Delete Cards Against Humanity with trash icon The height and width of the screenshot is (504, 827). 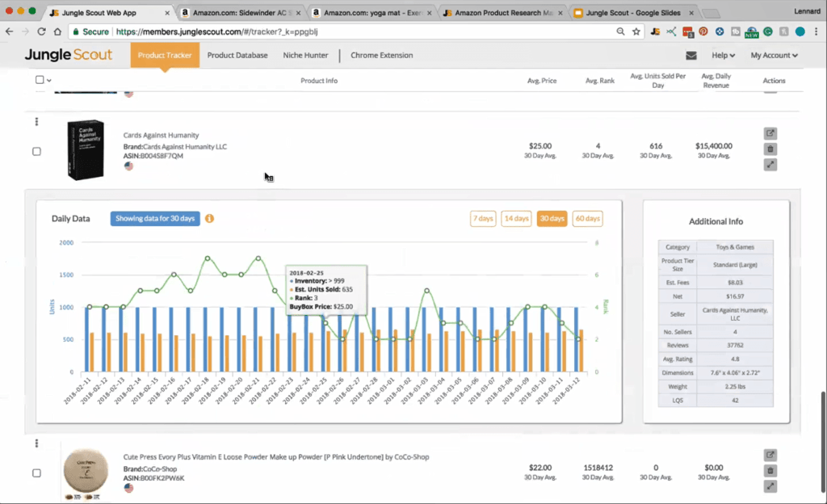click(x=770, y=149)
